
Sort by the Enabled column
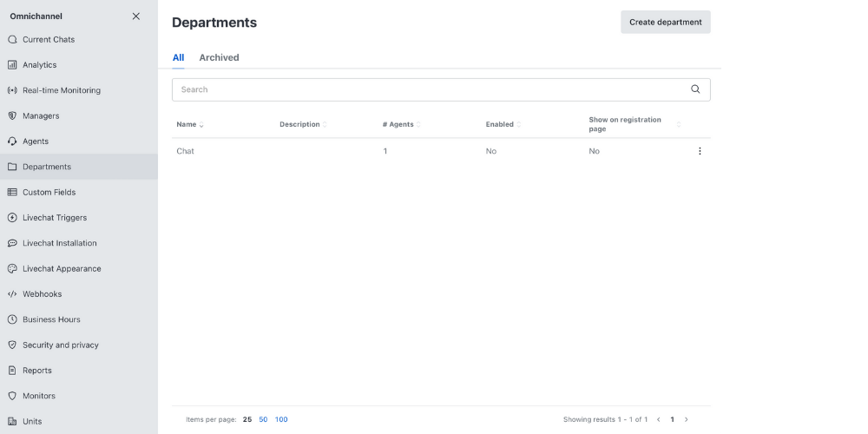[503, 124]
